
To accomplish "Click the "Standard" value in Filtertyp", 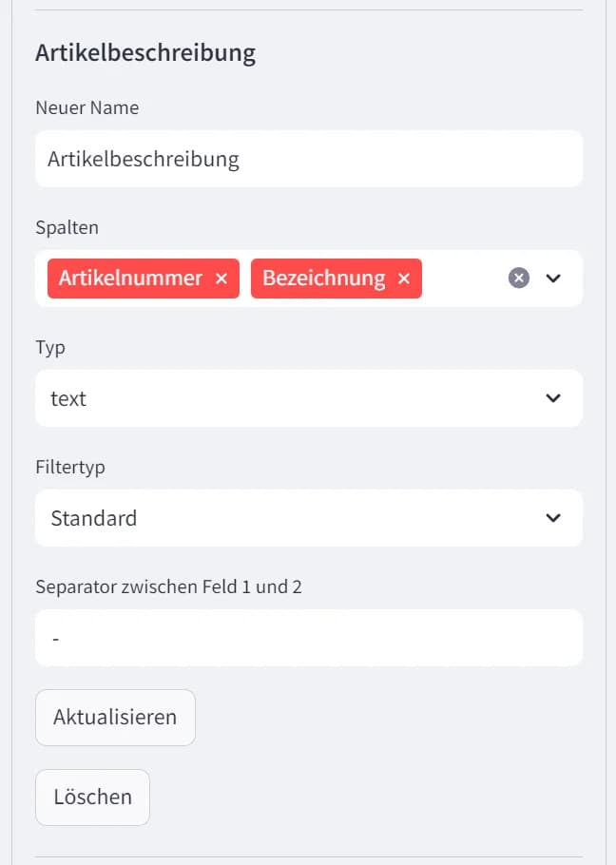I will [93, 519].
